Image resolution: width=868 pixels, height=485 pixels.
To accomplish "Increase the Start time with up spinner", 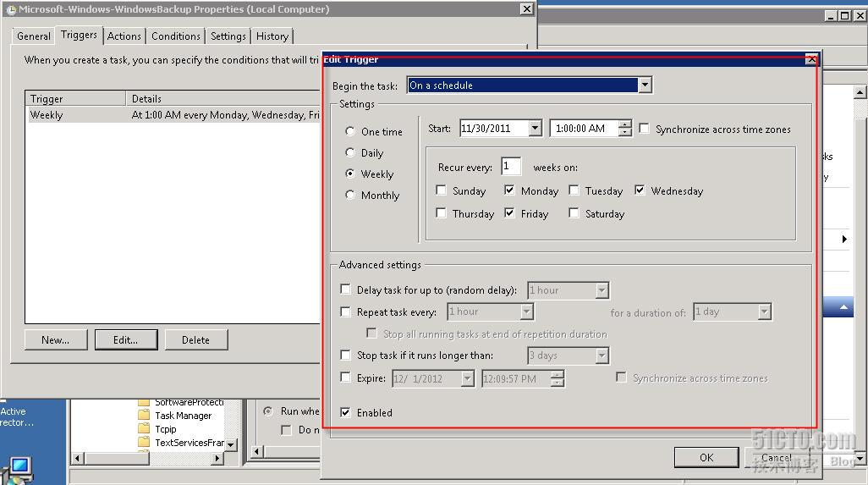I will [x=625, y=124].
